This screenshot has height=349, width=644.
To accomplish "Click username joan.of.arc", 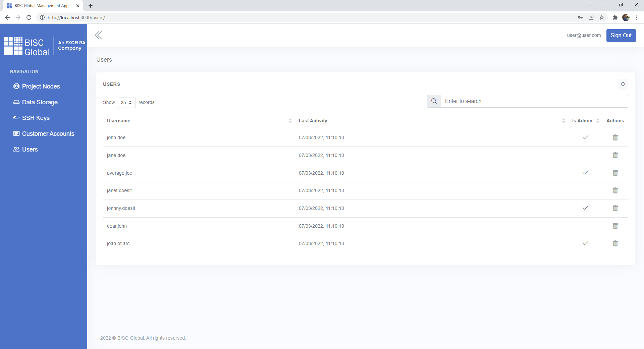I will [x=118, y=243].
